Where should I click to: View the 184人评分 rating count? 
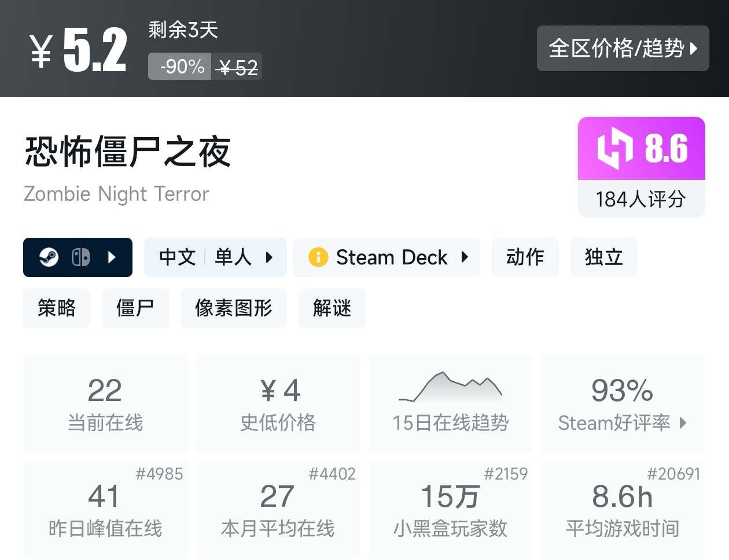(641, 199)
